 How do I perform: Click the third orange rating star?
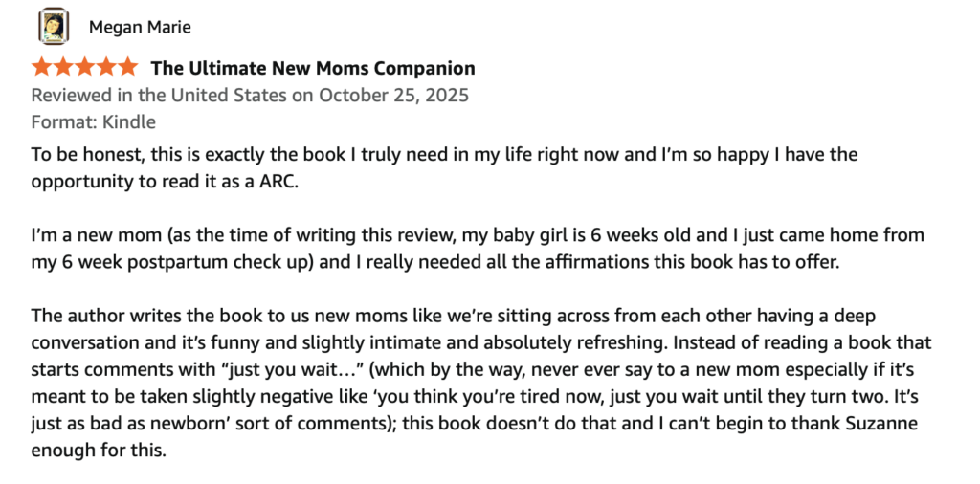(x=85, y=68)
